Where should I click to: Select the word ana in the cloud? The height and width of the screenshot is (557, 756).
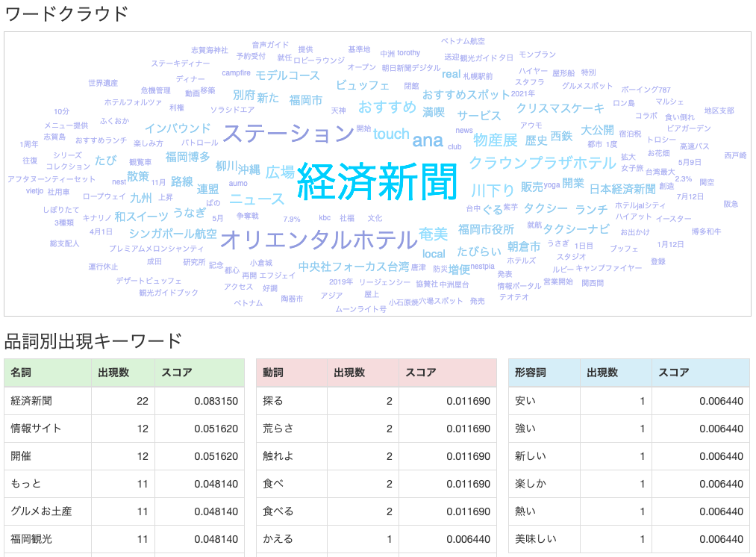click(427, 140)
